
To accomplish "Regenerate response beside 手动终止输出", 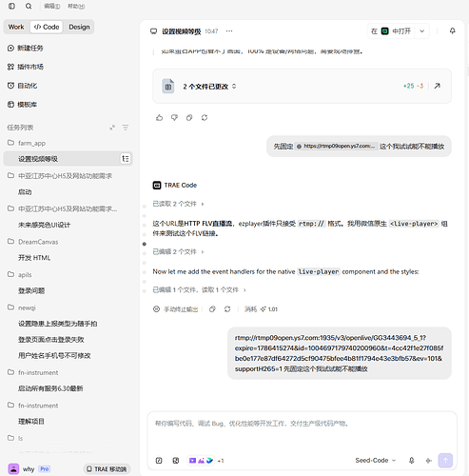I will (x=227, y=309).
